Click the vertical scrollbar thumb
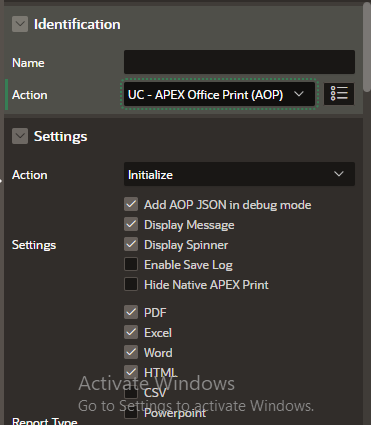 point(367,48)
